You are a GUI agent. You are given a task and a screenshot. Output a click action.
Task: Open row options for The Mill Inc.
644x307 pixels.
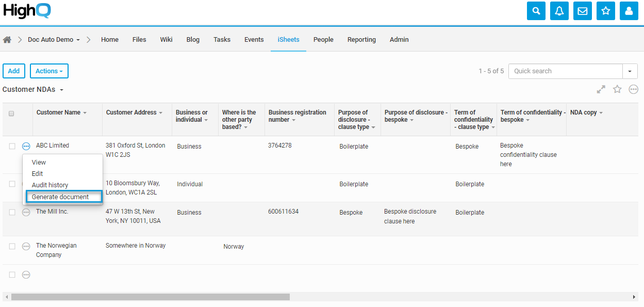pyautogui.click(x=26, y=212)
